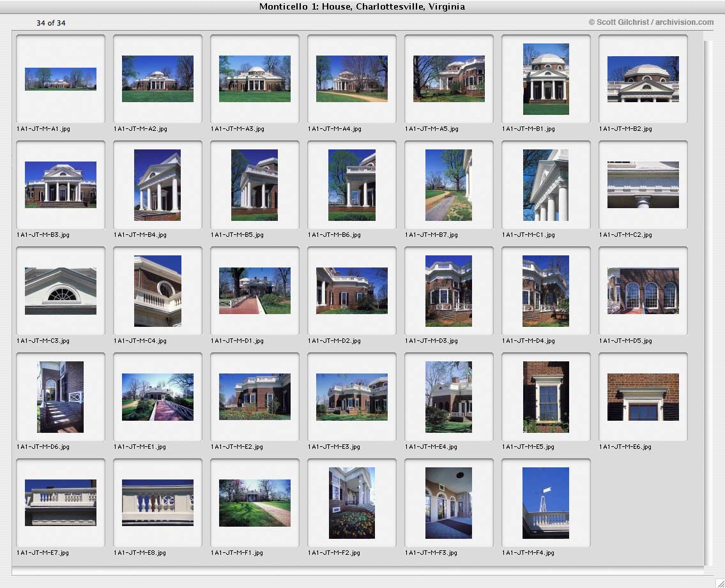Click filename label 1A1-JT-M-E6.jpg
This screenshot has height=588, width=725.
625,446
